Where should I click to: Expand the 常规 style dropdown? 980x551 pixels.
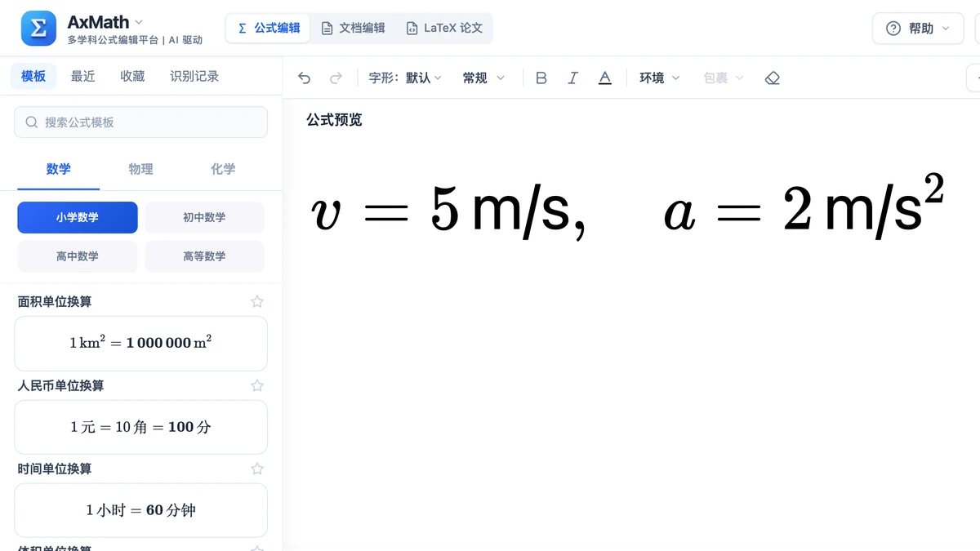click(x=483, y=78)
